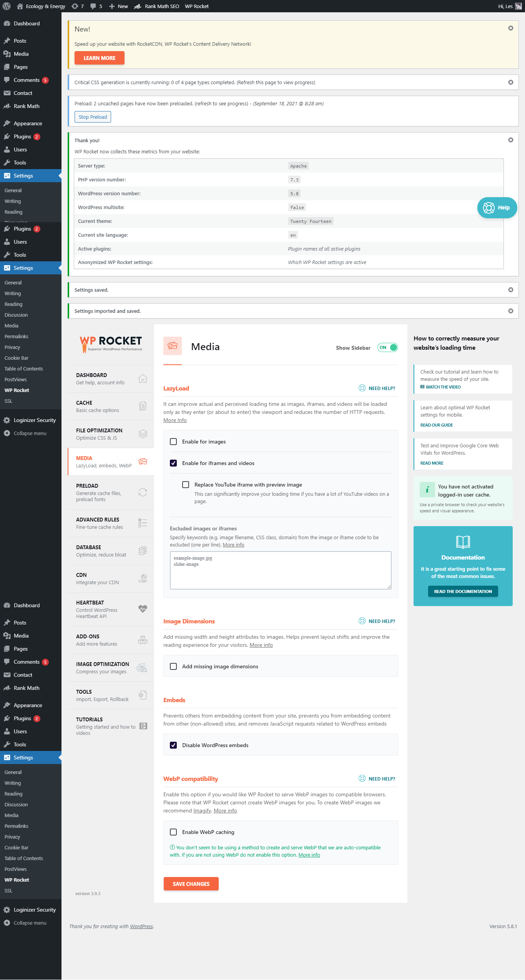Click the 'version 3.9.3' plugin text
The image size is (525, 980).
pyautogui.click(x=88, y=894)
